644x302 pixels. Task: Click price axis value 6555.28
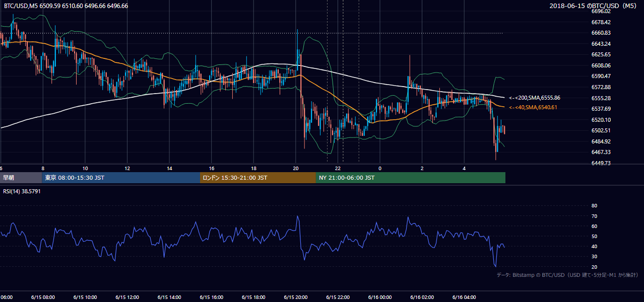click(x=601, y=98)
